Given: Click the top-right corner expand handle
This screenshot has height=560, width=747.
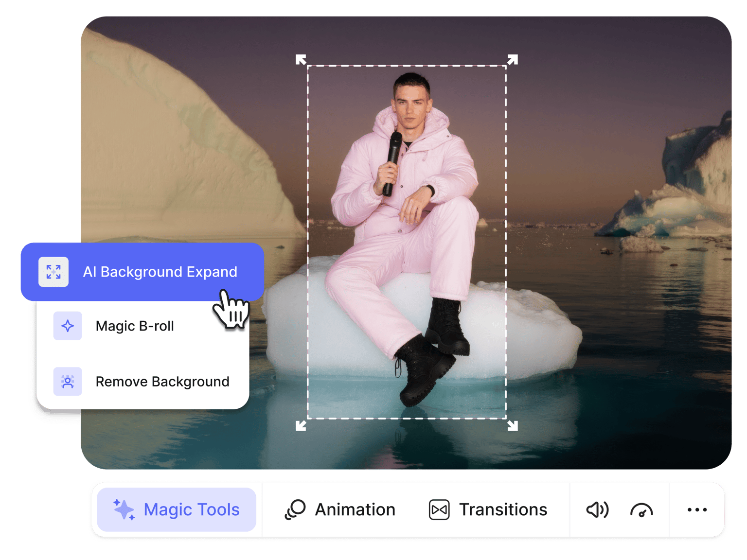Looking at the screenshot, I should [x=513, y=60].
